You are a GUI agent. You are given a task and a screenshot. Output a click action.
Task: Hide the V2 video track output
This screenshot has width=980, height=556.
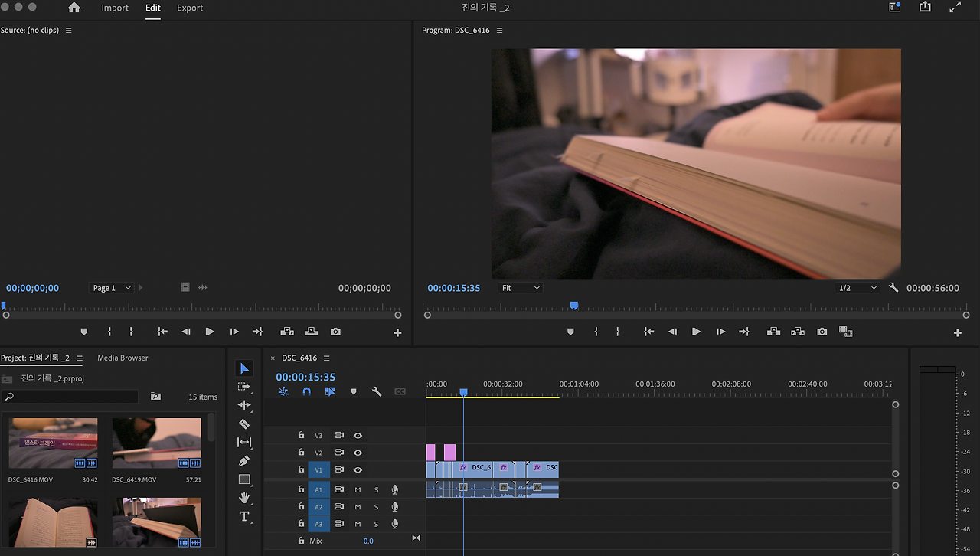point(358,453)
